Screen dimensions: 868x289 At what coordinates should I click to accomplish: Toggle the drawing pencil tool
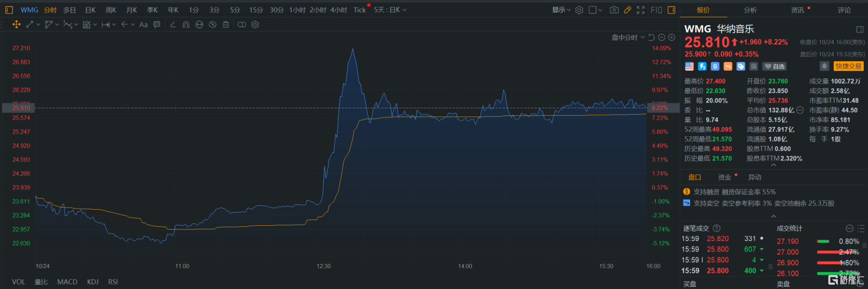[x=627, y=10]
